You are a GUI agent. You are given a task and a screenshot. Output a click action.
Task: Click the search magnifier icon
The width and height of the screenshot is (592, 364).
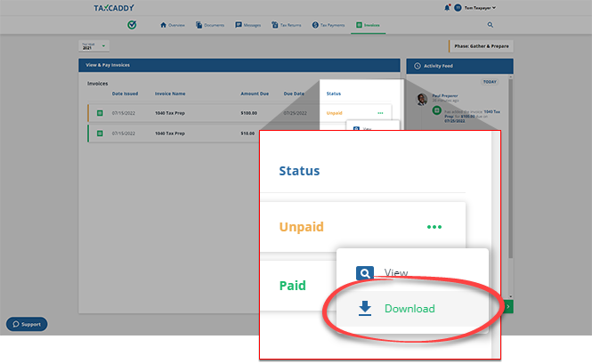tap(490, 25)
